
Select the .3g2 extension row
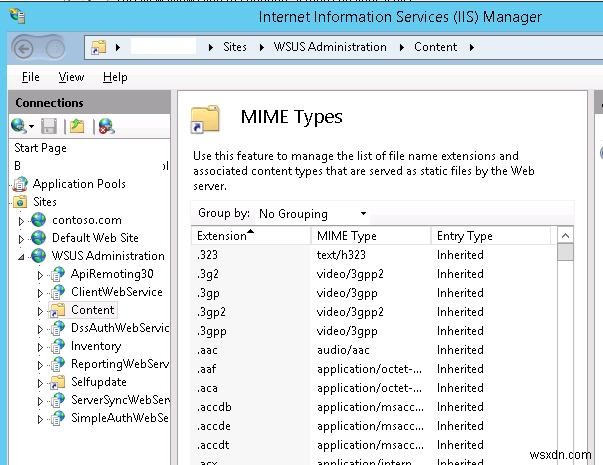pyautogui.click(x=374, y=274)
